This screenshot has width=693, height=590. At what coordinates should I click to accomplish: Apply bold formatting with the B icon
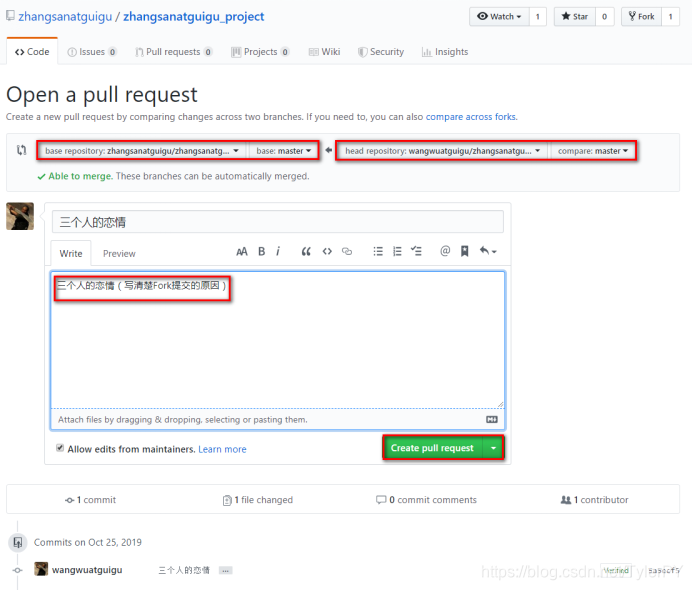tap(262, 251)
